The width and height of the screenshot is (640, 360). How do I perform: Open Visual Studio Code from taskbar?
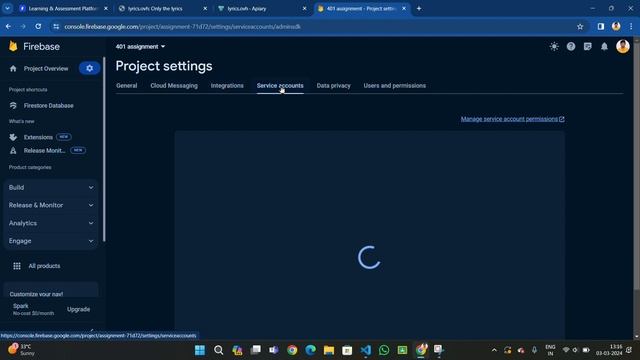tap(366, 350)
